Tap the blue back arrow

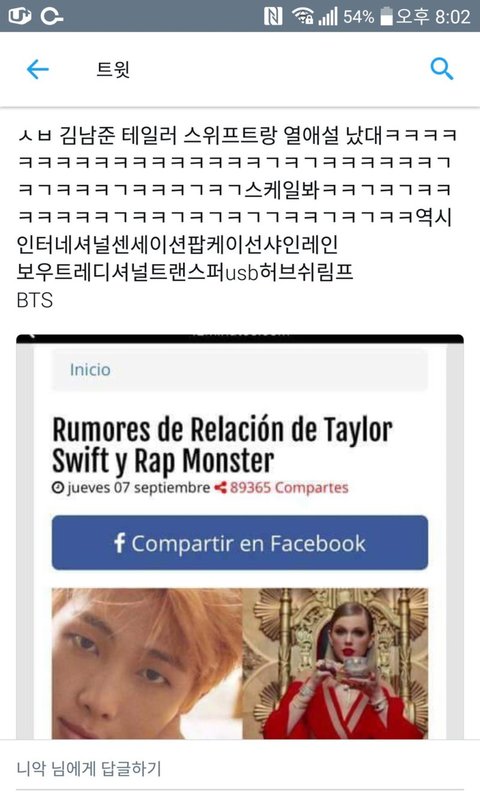pyautogui.click(x=38, y=69)
